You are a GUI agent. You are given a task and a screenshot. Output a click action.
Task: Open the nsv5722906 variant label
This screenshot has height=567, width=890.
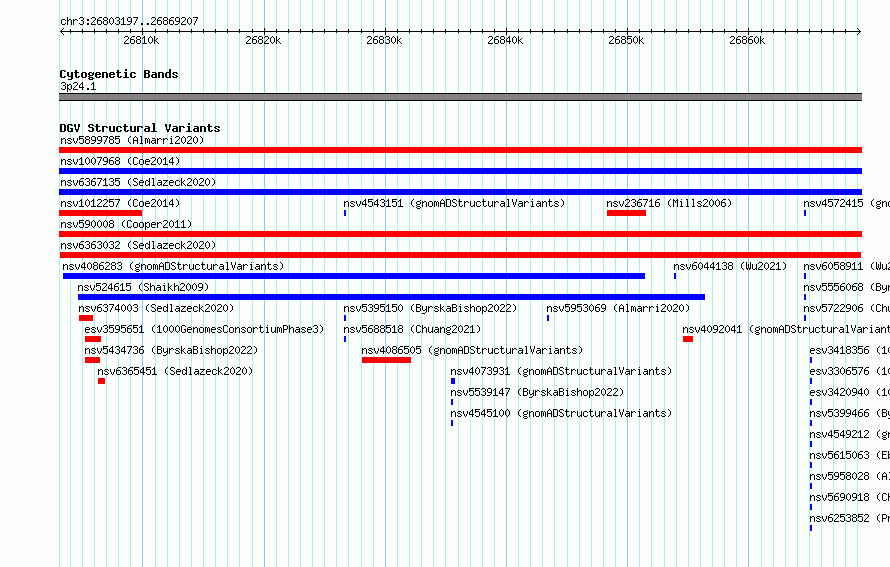coord(846,308)
